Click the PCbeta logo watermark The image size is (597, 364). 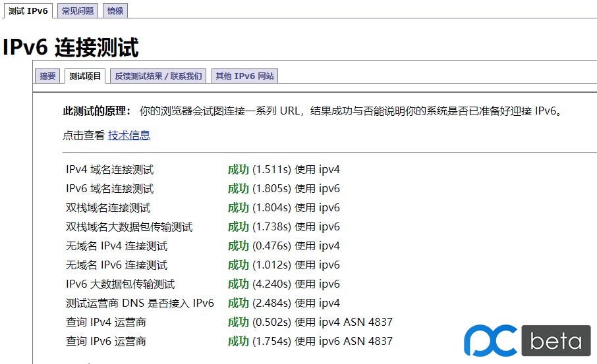click(527, 341)
